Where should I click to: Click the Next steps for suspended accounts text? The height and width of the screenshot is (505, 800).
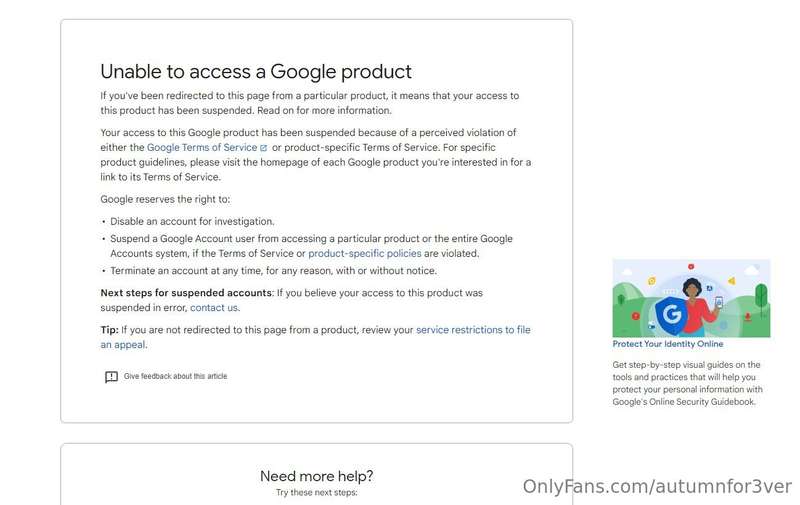(x=186, y=293)
